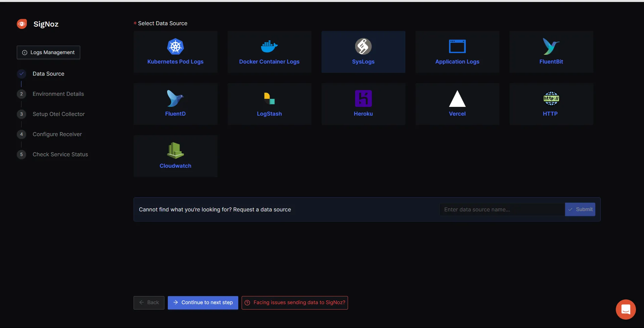
Task: Select the Heroku purple logo icon
Action: (363, 99)
